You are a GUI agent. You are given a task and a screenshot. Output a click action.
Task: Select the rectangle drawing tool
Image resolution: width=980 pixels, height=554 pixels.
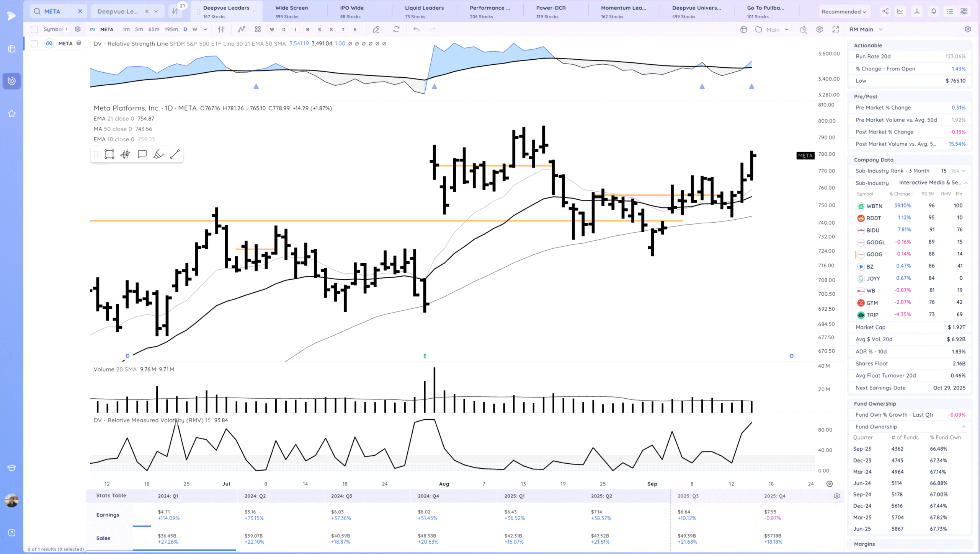click(x=109, y=154)
